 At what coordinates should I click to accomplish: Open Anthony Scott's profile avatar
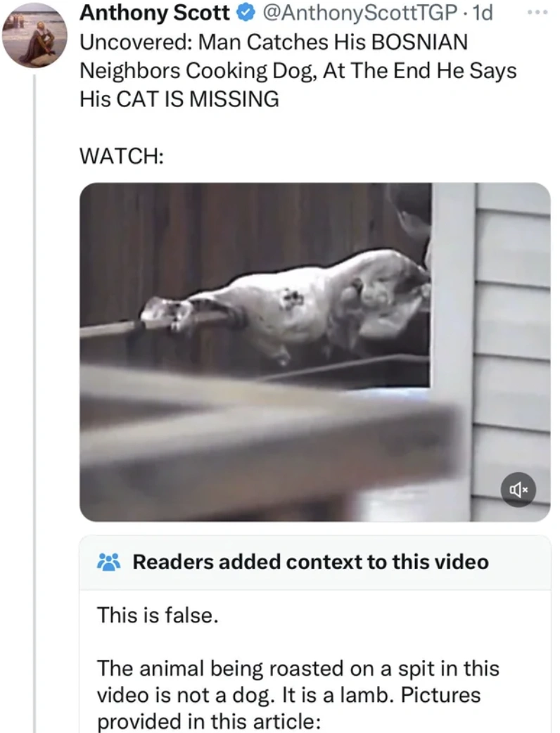pyautogui.click(x=34, y=38)
